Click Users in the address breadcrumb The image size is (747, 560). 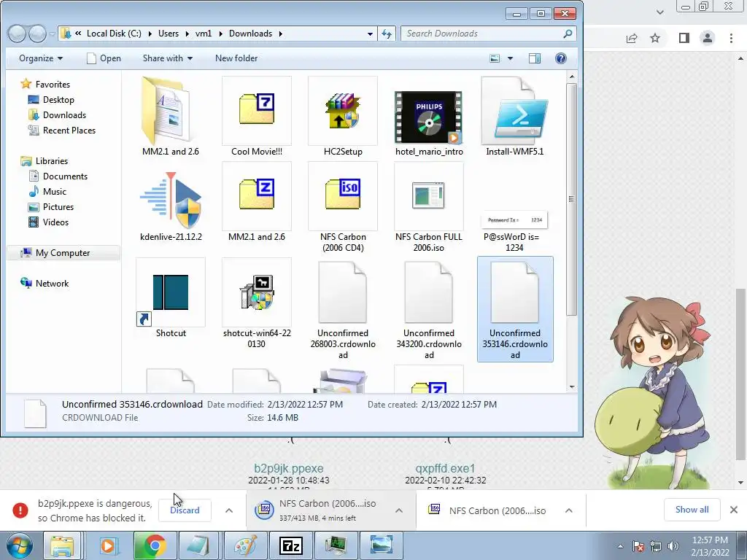[169, 34]
